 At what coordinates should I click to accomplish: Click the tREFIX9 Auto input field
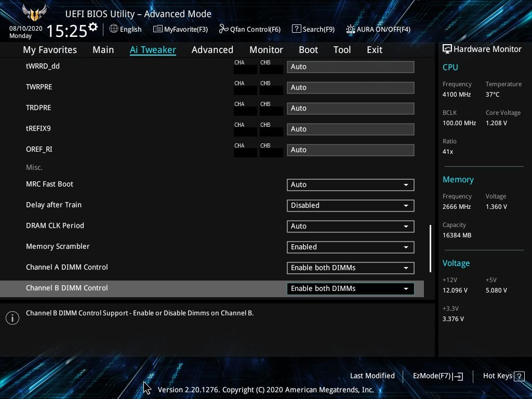351,129
